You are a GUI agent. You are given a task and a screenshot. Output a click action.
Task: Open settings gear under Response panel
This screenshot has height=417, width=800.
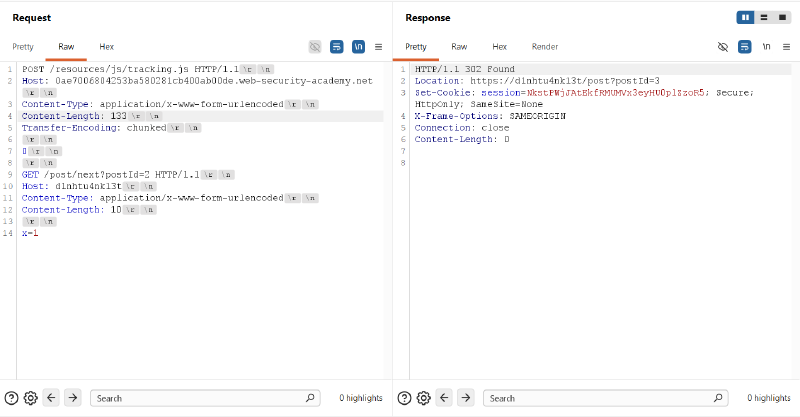tap(423, 398)
